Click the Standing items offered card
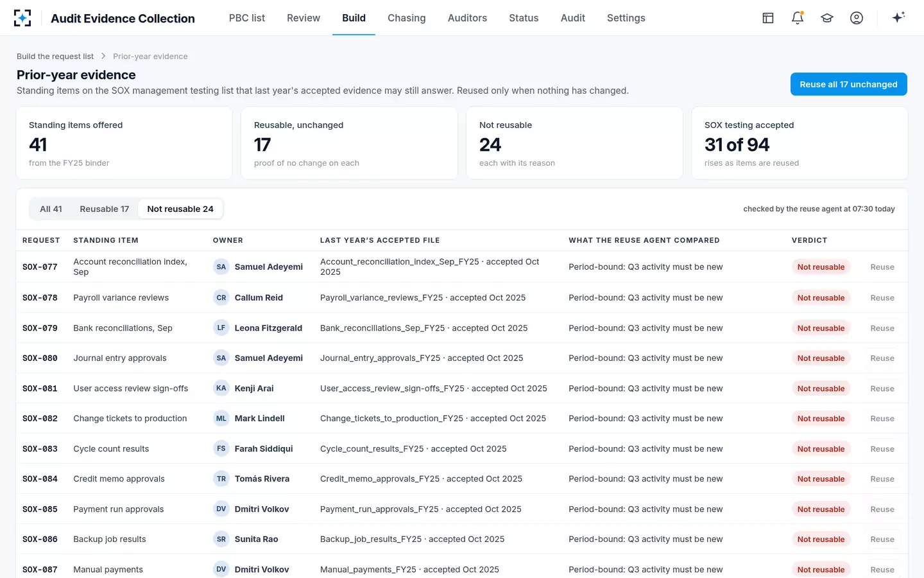 tap(124, 143)
